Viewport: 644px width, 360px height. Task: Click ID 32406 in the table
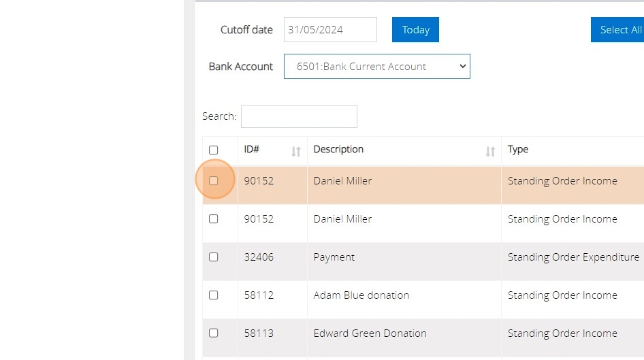[x=259, y=257]
